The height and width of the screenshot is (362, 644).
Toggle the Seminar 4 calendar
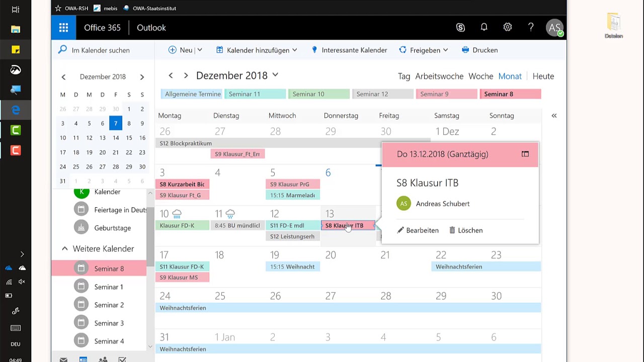pyautogui.click(x=99, y=341)
